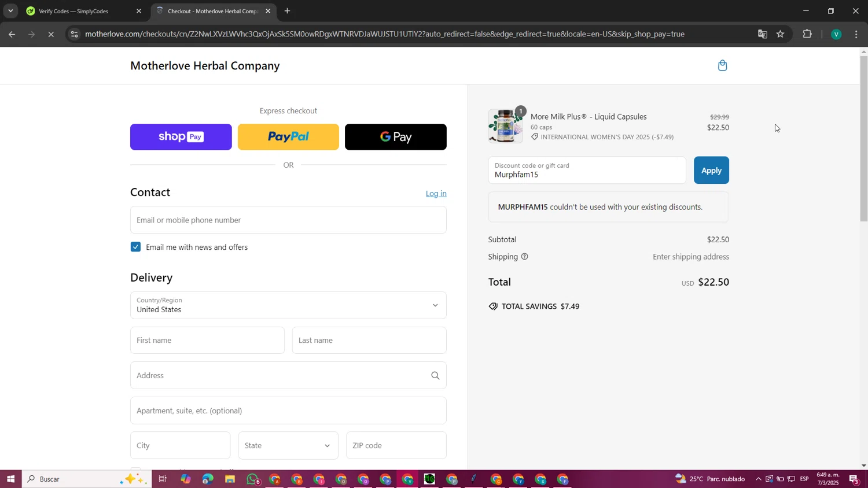This screenshot has width=868, height=488.
Task: Click the TOTAL SAVINGS $7.49 text
Action: pos(540,306)
